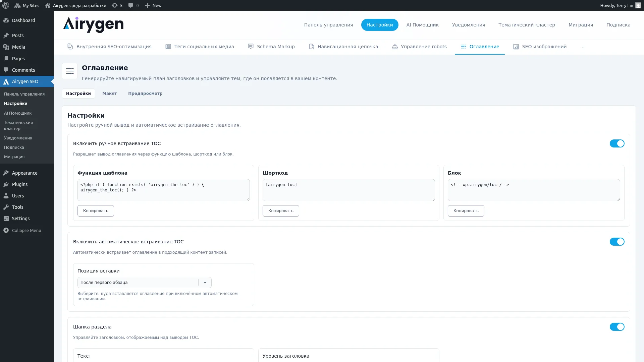Copy the Блок snippet

pyautogui.click(x=466, y=211)
